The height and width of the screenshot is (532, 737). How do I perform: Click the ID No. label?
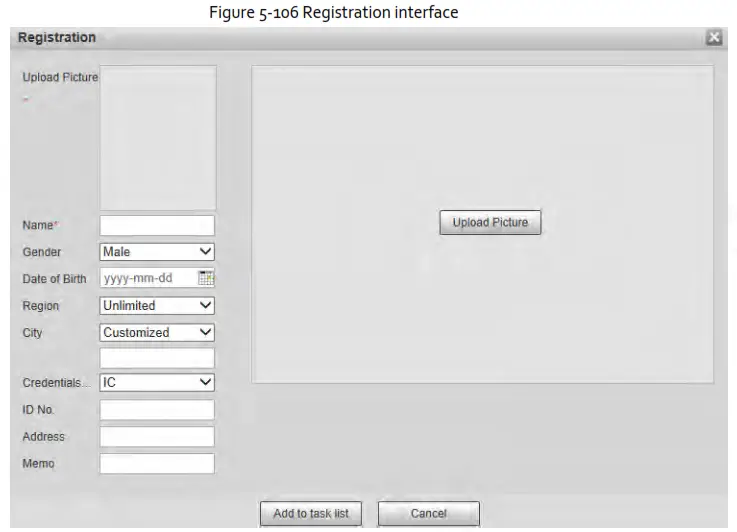pyautogui.click(x=38, y=410)
